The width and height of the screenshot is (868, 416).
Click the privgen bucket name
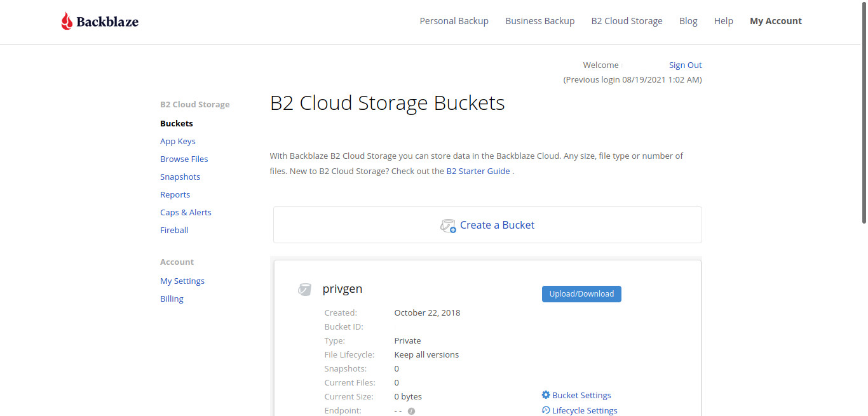[x=342, y=289]
